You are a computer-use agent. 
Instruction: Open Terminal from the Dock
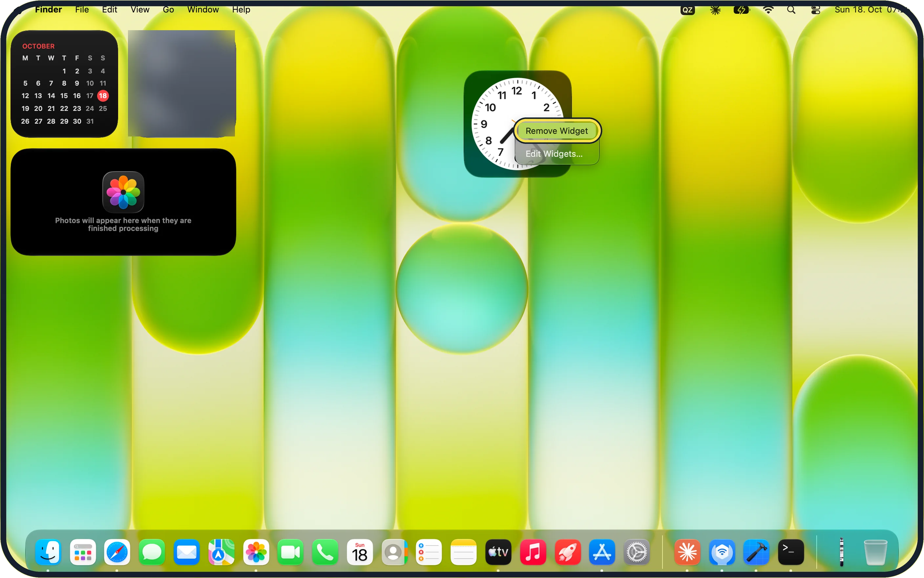point(791,552)
